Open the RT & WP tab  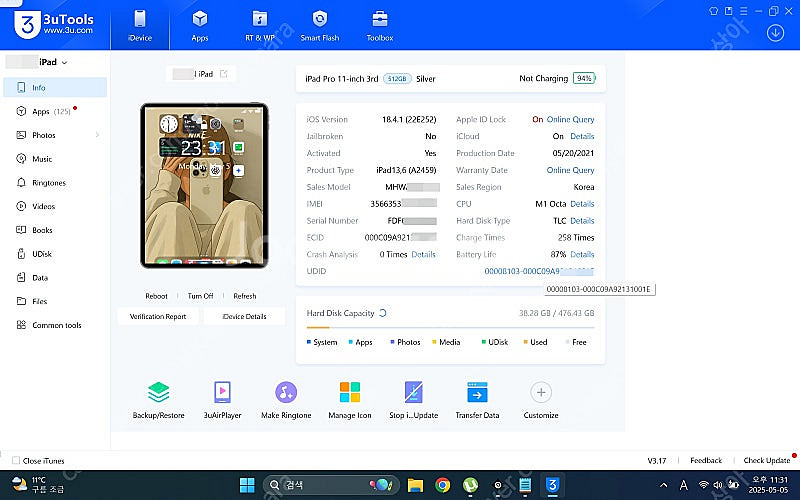[260, 26]
